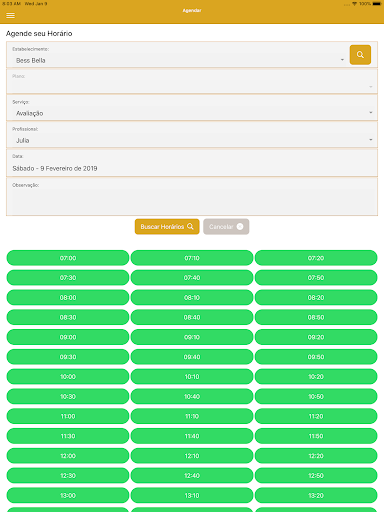
Task: Click the Buscar Horários button
Action: click(x=167, y=227)
